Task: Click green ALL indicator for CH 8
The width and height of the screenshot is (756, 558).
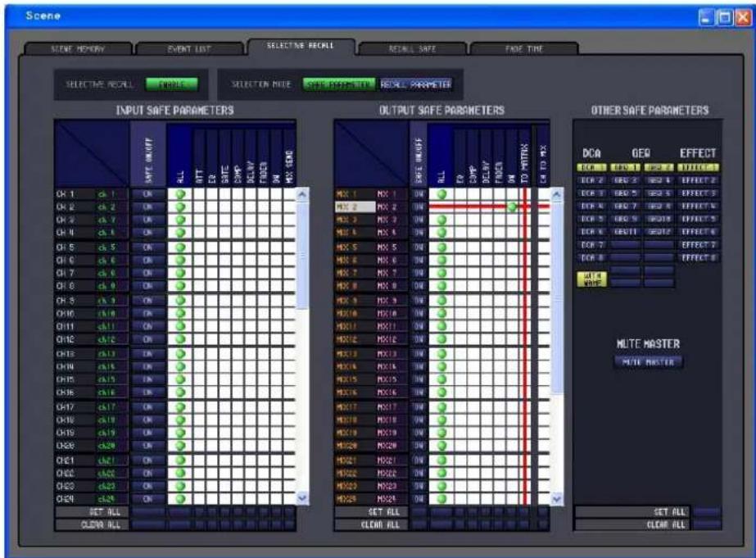Action: [180, 285]
